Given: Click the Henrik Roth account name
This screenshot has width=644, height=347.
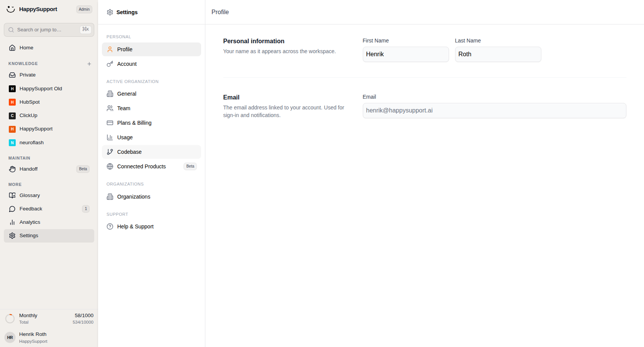Looking at the screenshot, I should click(33, 334).
